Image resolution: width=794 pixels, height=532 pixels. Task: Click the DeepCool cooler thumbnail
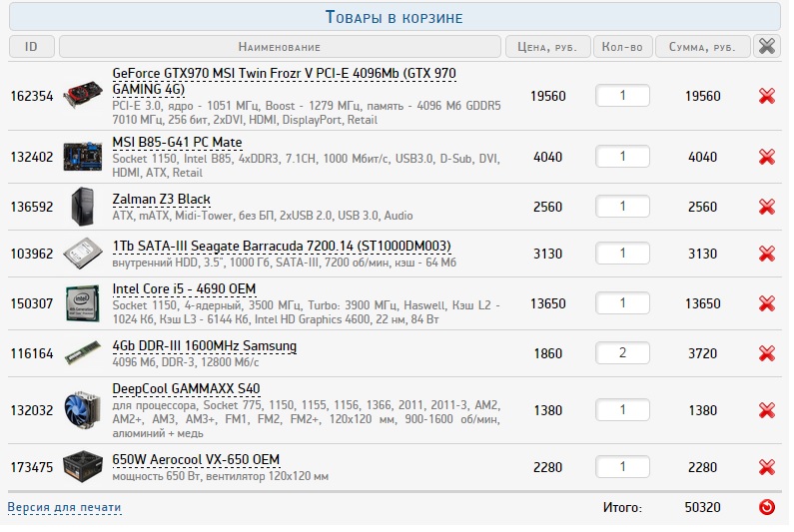tap(81, 410)
